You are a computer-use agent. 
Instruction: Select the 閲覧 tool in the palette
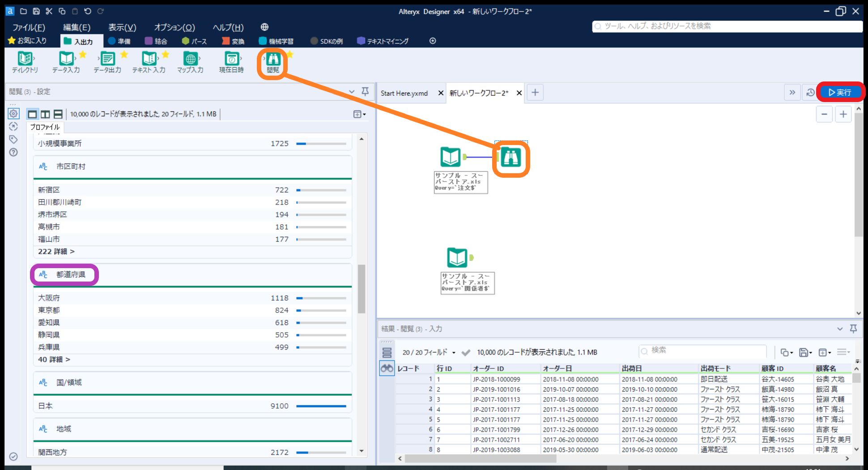pyautogui.click(x=273, y=62)
